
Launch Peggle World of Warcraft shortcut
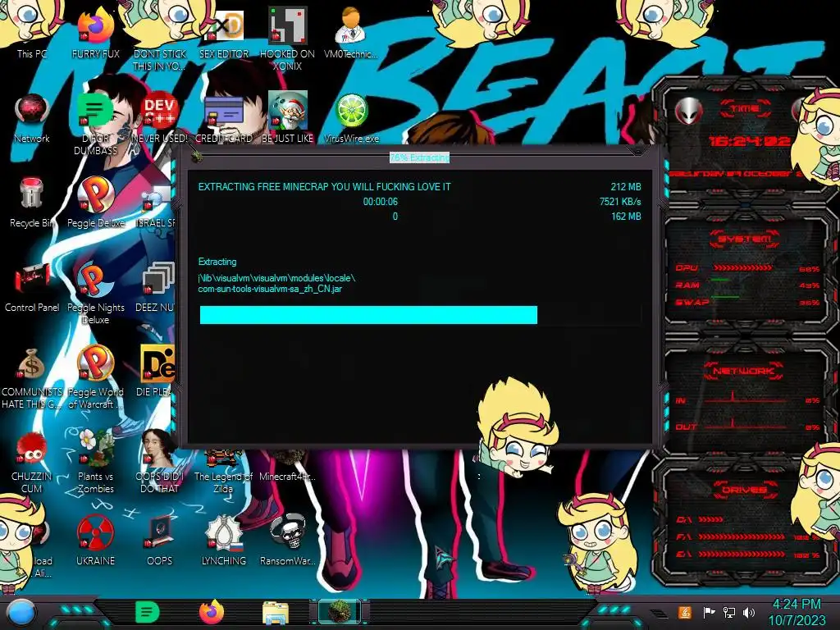point(95,377)
